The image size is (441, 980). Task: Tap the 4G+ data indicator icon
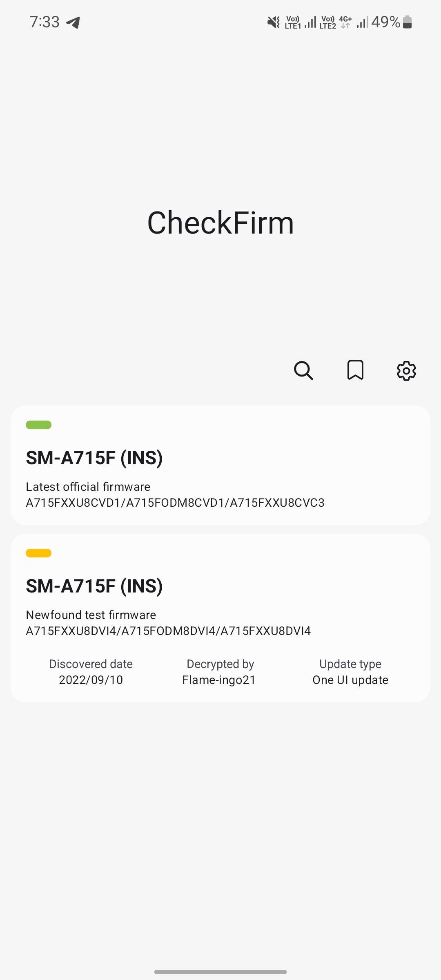click(345, 22)
